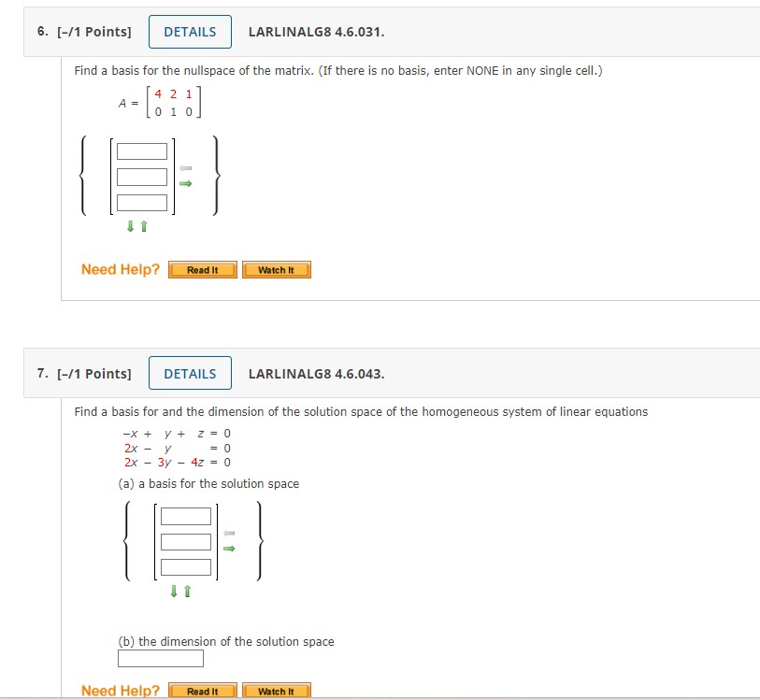
Task: Click Read It button under question 6
Action: pyautogui.click(x=203, y=270)
